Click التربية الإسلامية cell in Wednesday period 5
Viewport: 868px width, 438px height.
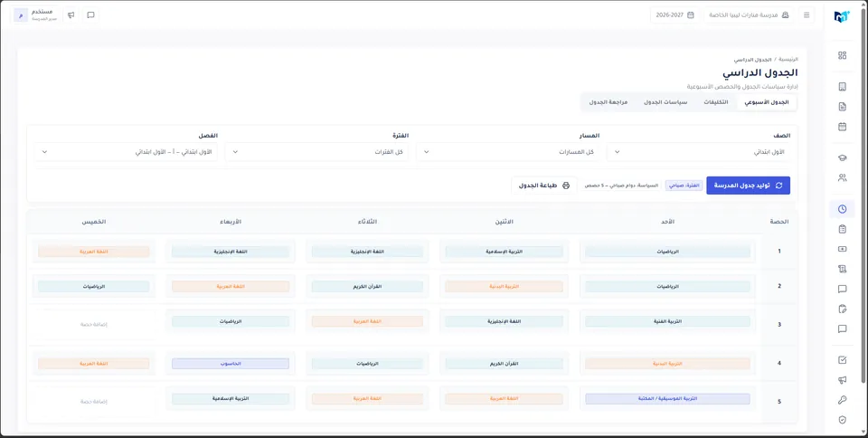tap(231, 399)
